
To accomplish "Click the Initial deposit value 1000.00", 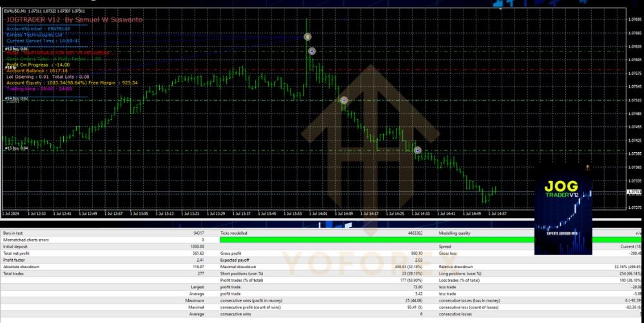I will tap(198, 246).
